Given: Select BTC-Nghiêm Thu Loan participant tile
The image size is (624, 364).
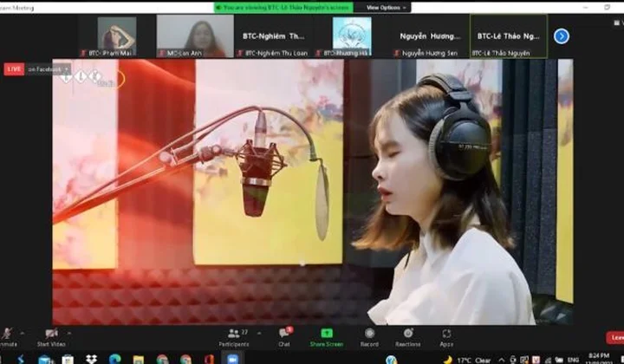Looking at the screenshot, I should tap(273, 36).
